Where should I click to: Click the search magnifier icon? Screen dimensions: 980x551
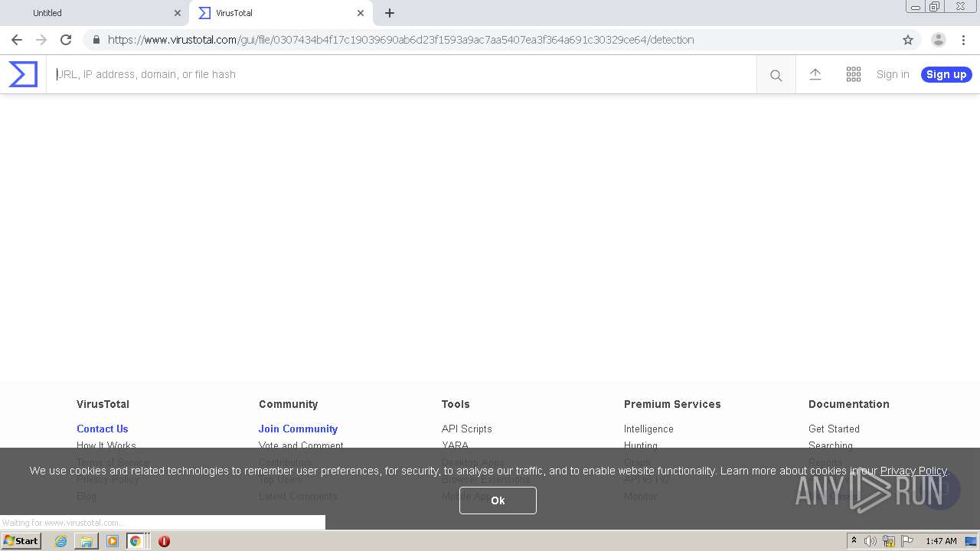coord(776,75)
